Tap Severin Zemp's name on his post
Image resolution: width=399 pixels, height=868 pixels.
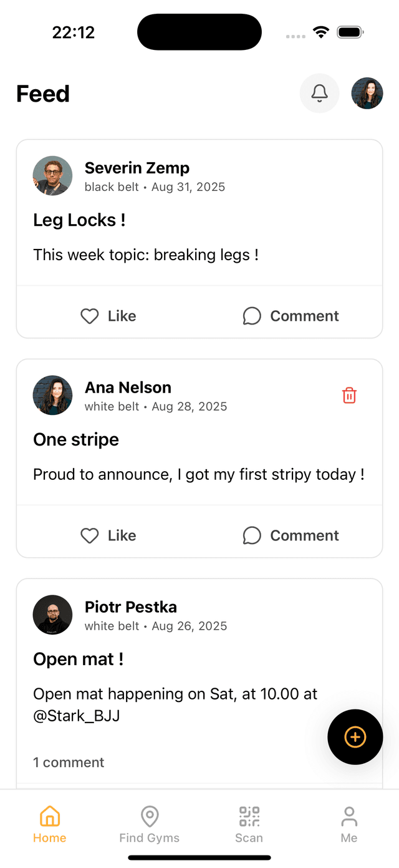click(137, 168)
